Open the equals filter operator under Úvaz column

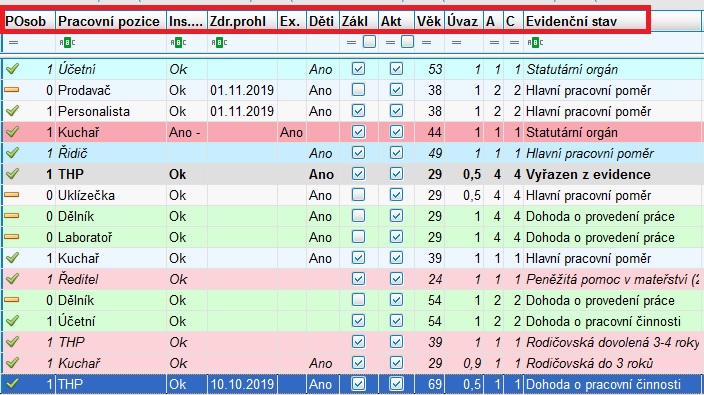click(457, 43)
